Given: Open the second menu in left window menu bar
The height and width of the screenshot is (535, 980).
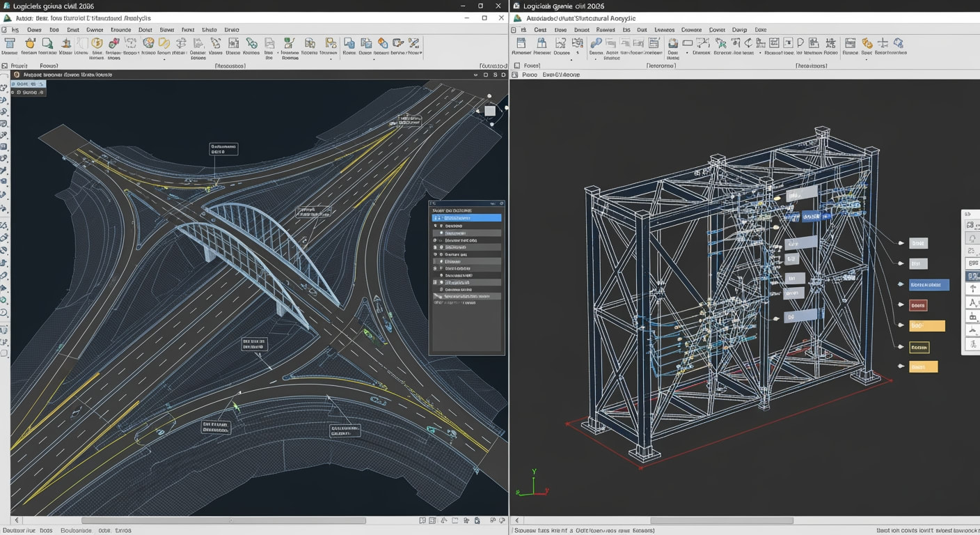Looking at the screenshot, I should click(34, 30).
